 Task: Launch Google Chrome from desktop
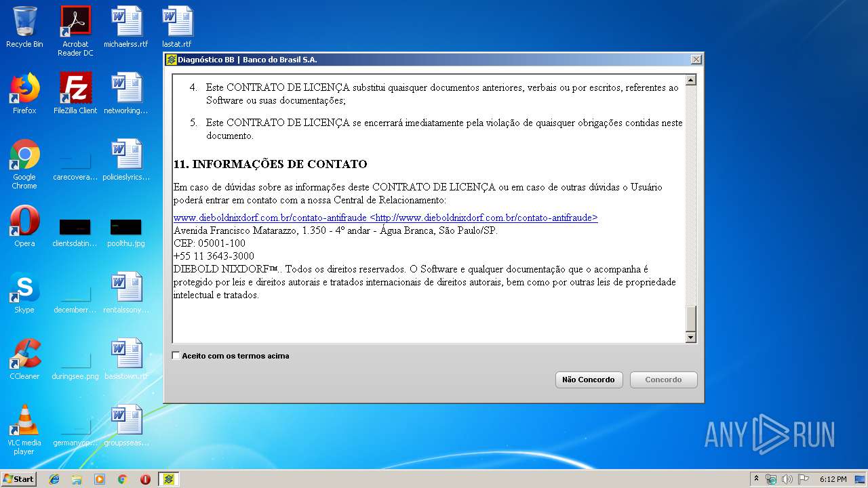24,164
